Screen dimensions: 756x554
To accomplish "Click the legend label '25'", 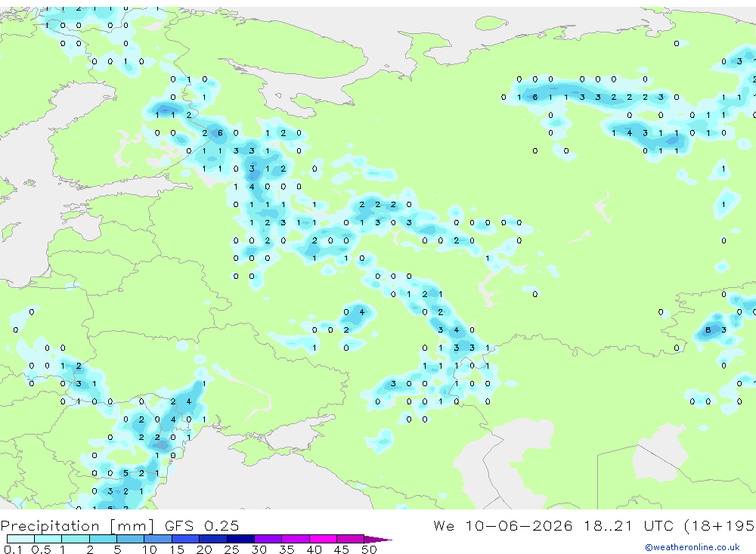I will pyautogui.click(x=231, y=549).
